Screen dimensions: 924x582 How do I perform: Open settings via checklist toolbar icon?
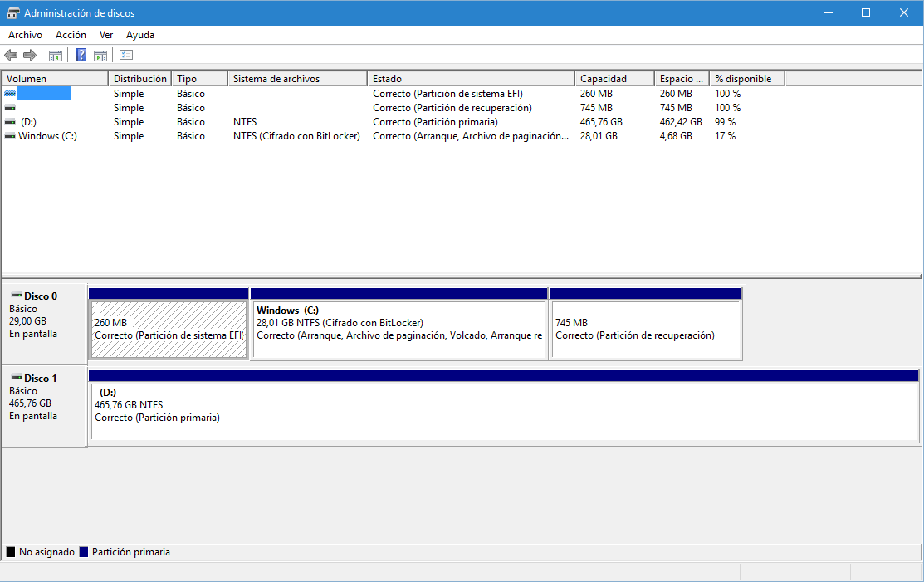coord(126,56)
